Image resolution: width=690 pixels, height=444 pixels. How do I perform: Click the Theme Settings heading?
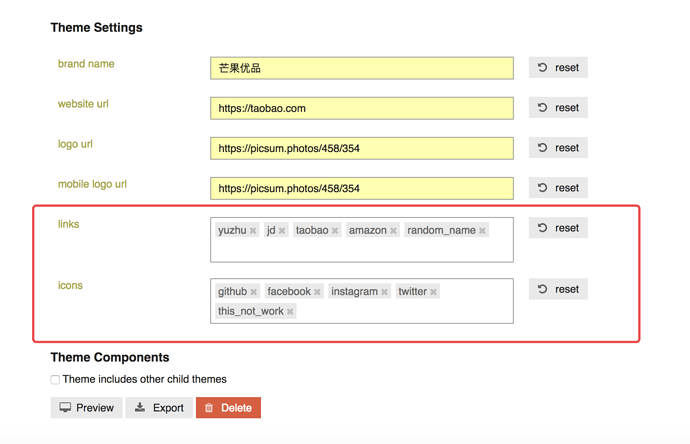pos(96,27)
